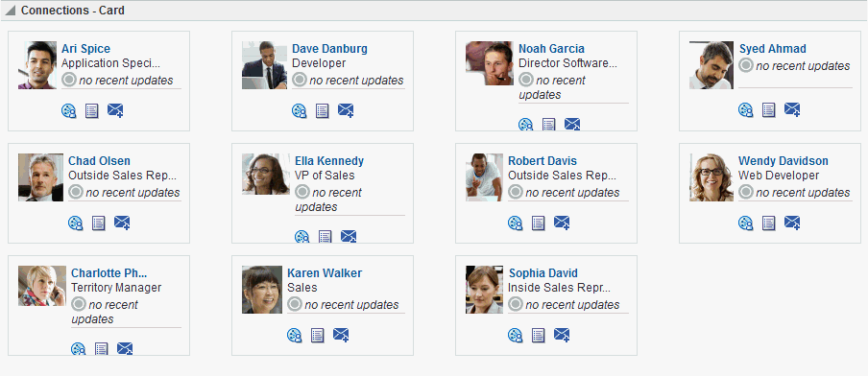Viewport: 868px width, 376px height.
Task: Open Dave Danburg's activity list icon
Action: click(x=323, y=111)
